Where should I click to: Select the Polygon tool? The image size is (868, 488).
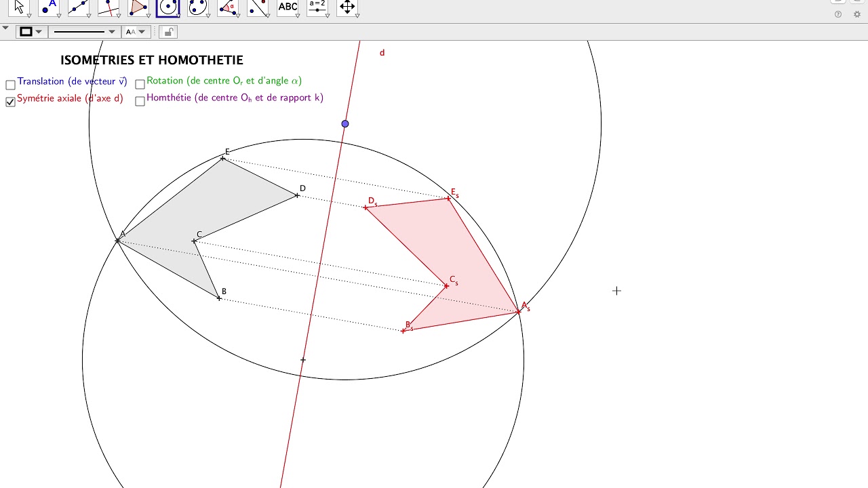coord(138,7)
